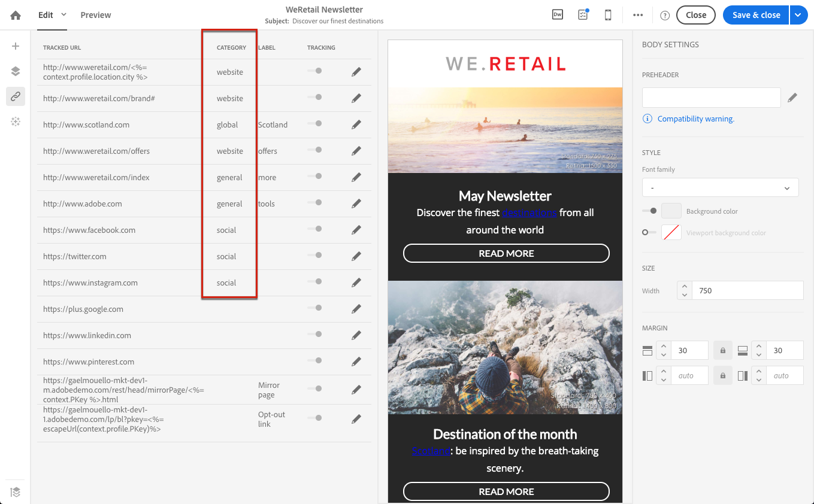
Task: Open the Dreamweaver Dw icon
Action: click(557, 15)
